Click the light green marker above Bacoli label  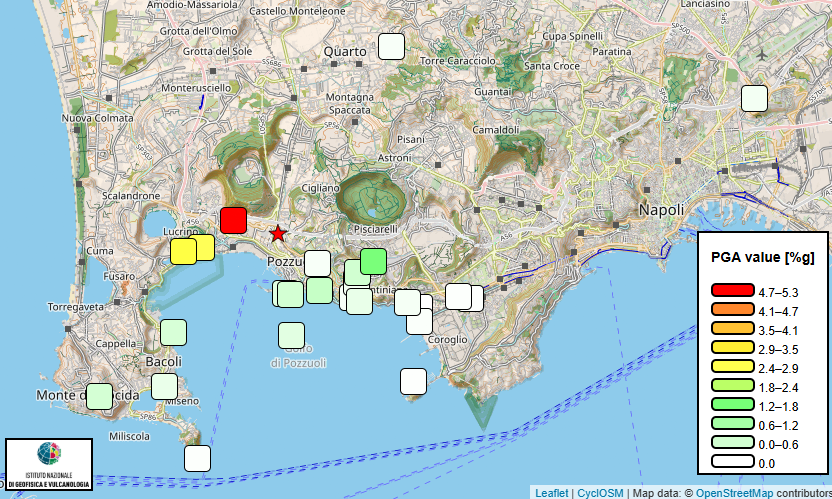(174, 332)
